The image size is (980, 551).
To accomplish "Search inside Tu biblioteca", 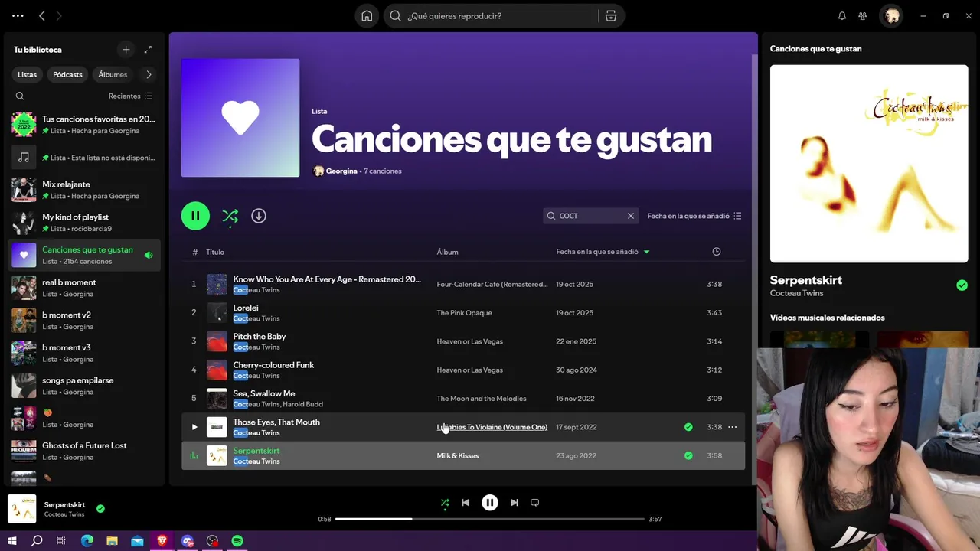I will pyautogui.click(x=20, y=96).
